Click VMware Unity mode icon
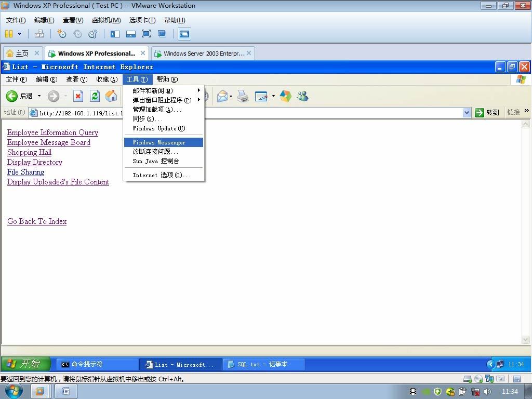Image resolution: width=532 pixels, height=399 pixels. pyautogui.click(x=162, y=34)
